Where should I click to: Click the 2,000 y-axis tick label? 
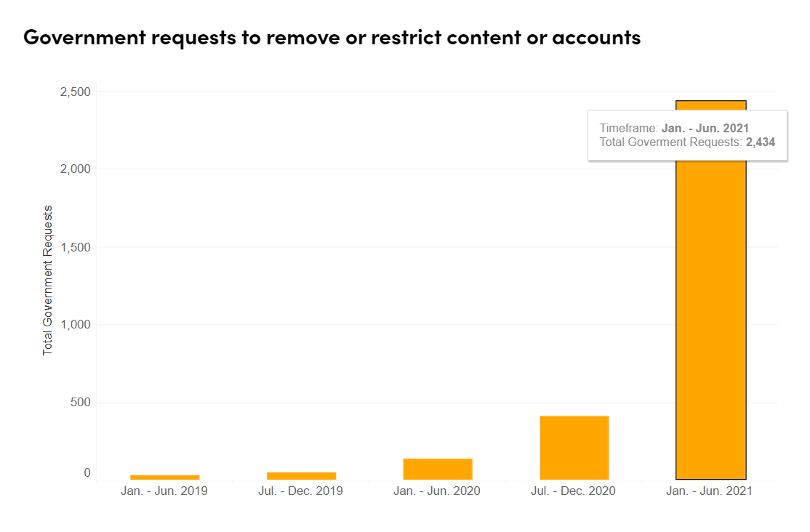(x=76, y=169)
